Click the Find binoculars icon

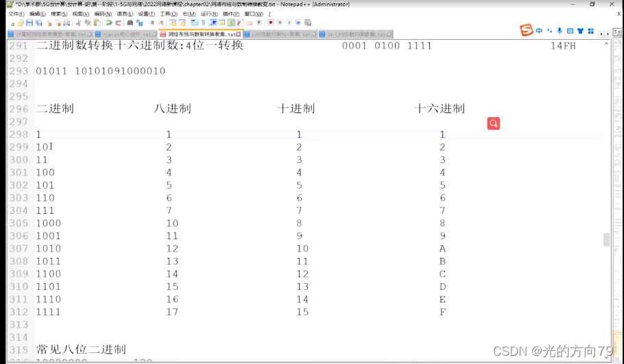[130, 23]
